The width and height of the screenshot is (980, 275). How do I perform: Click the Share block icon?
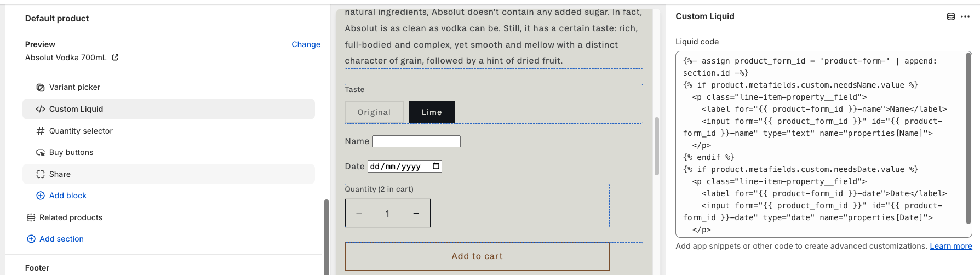pos(40,174)
